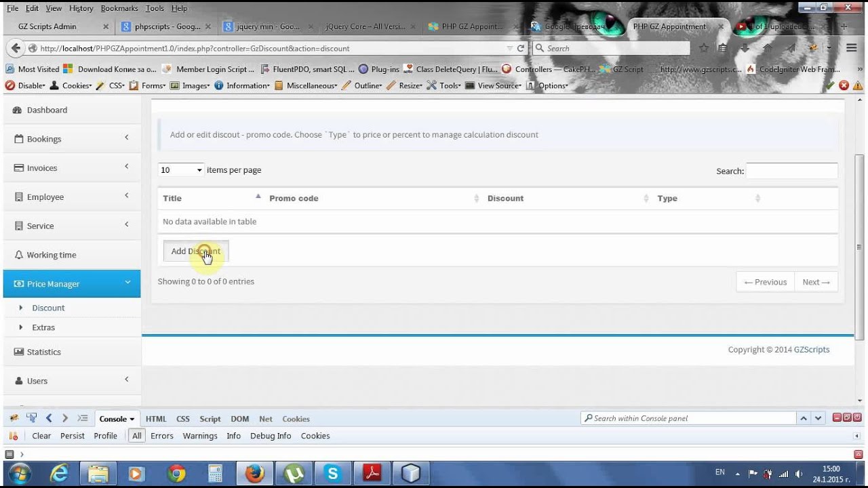This screenshot has height=488, width=868.
Task: Expand the Employee sidebar menu
Action: 72,197
